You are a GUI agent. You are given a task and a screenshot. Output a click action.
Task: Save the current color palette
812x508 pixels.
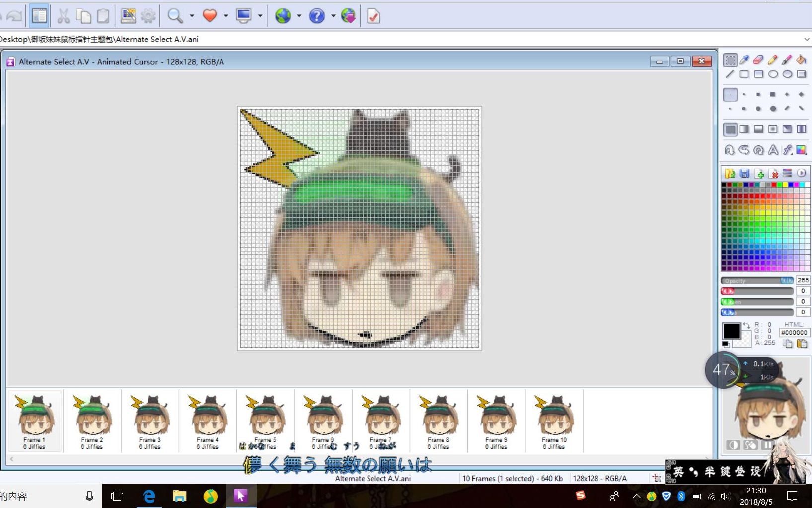744,173
